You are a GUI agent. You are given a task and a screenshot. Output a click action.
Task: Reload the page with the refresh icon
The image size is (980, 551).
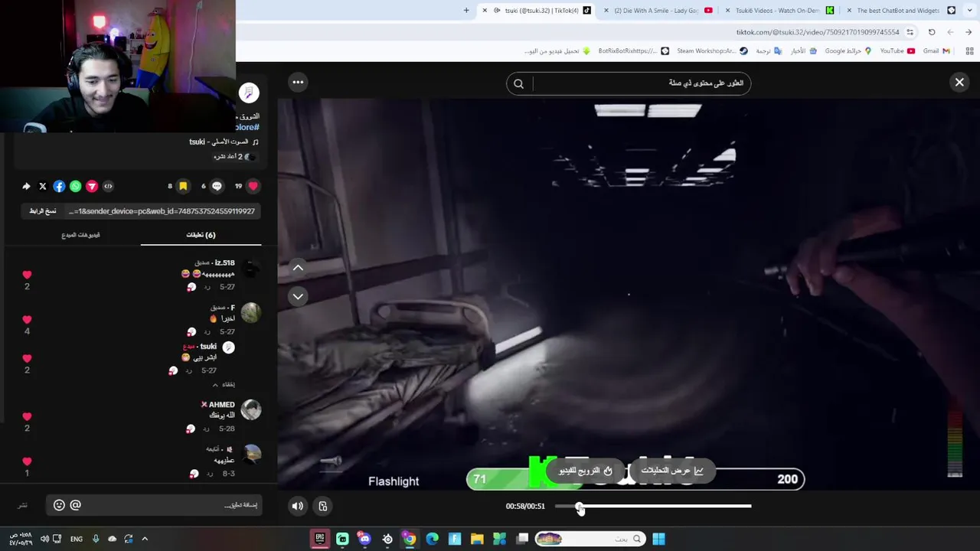(932, 32)
